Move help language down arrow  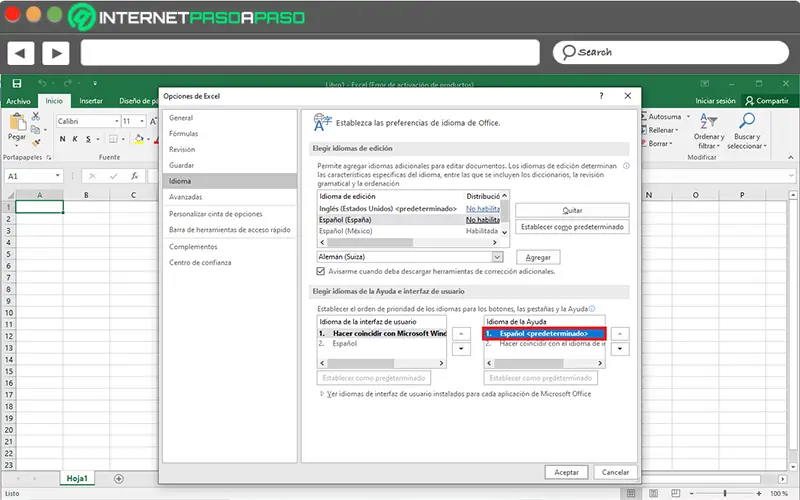(x=620, y=349)
